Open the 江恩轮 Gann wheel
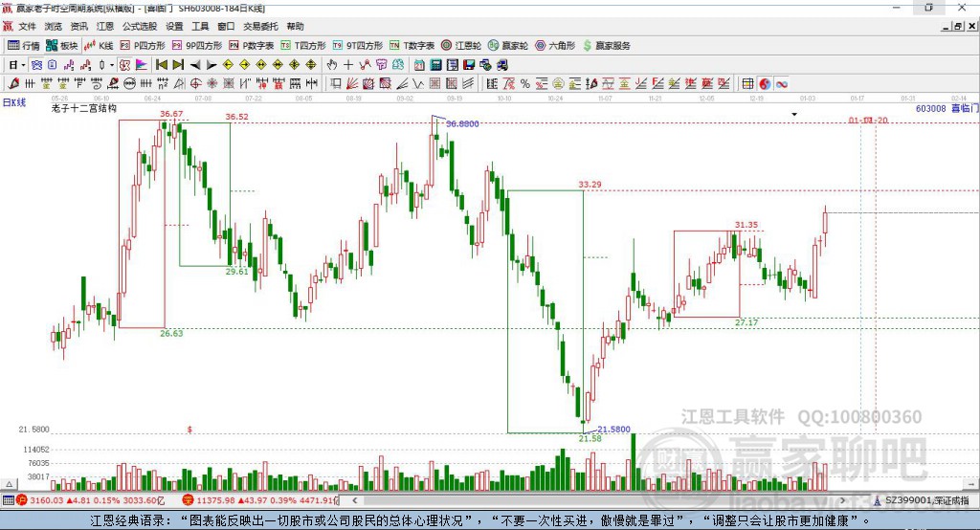This screenshot has height=530, width=980. point(460,46)
